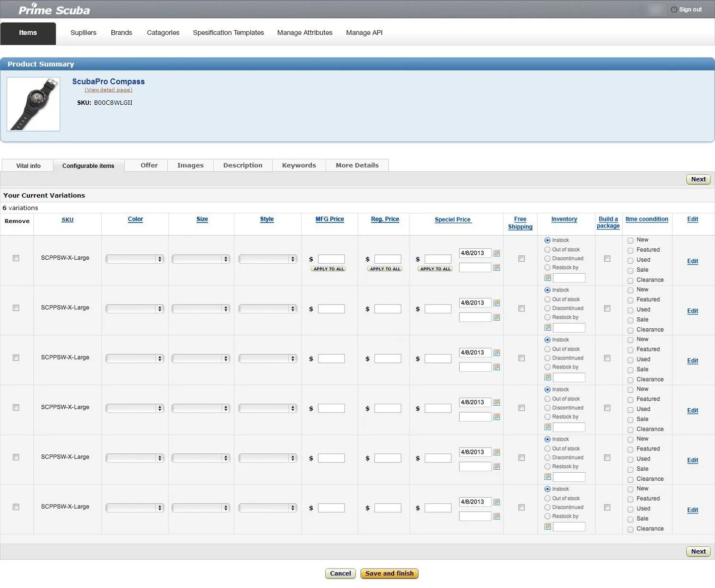Focus the Reg. Price field in the first row

pyautogui.click(x=388, y=259)
